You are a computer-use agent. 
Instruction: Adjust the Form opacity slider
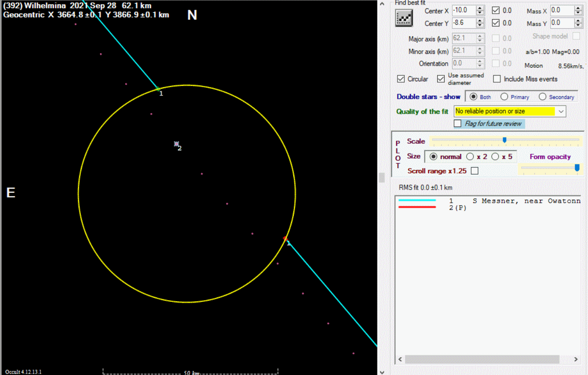tap(577, 168)
